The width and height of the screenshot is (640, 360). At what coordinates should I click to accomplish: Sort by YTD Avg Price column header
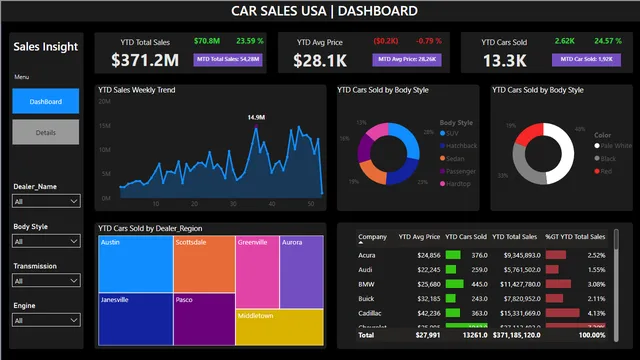419,237
